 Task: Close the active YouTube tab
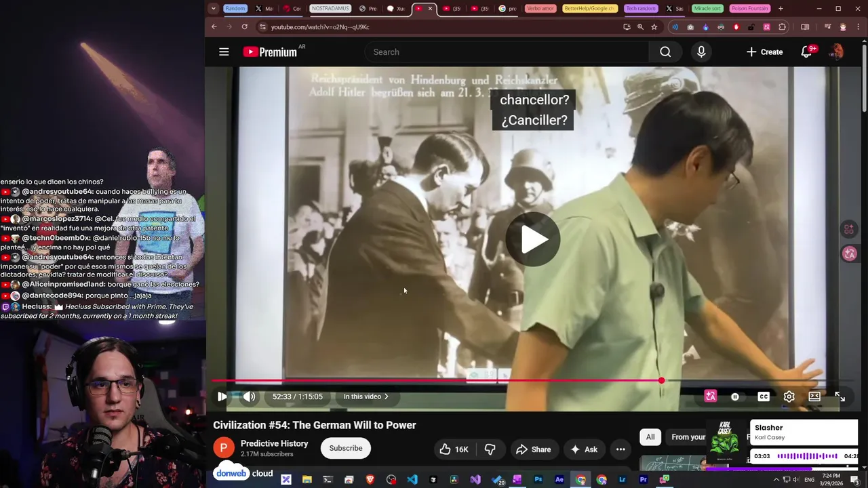click(x=430, y=9)
